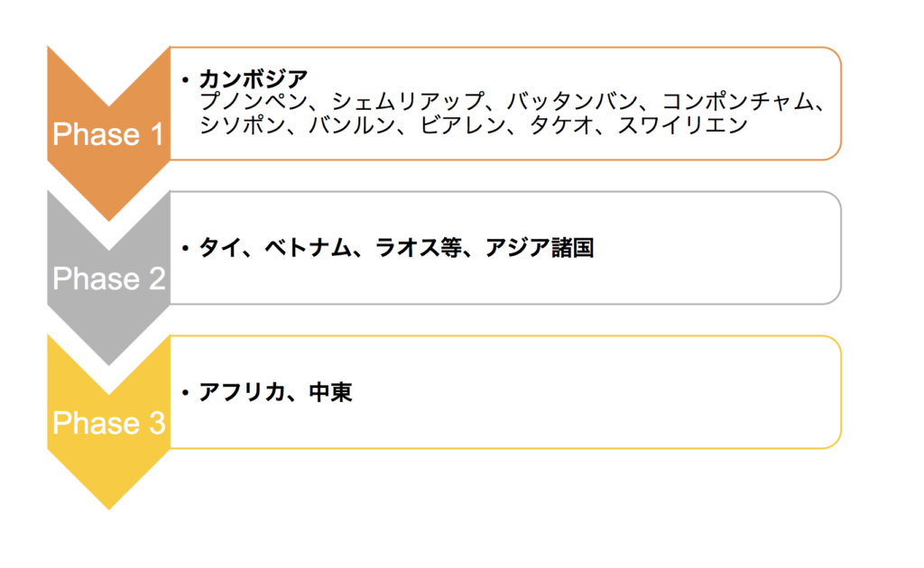The height and width of the screenshot is (568, 924).
Task: Select the Phase 3 label text
Action: coord(108,423)
